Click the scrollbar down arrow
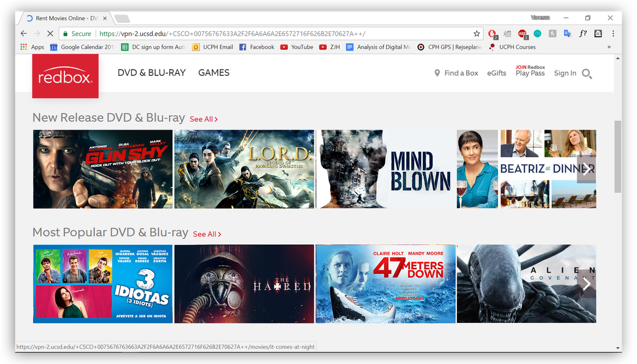This screenshot has height=364, width=637. coord(618,348)
